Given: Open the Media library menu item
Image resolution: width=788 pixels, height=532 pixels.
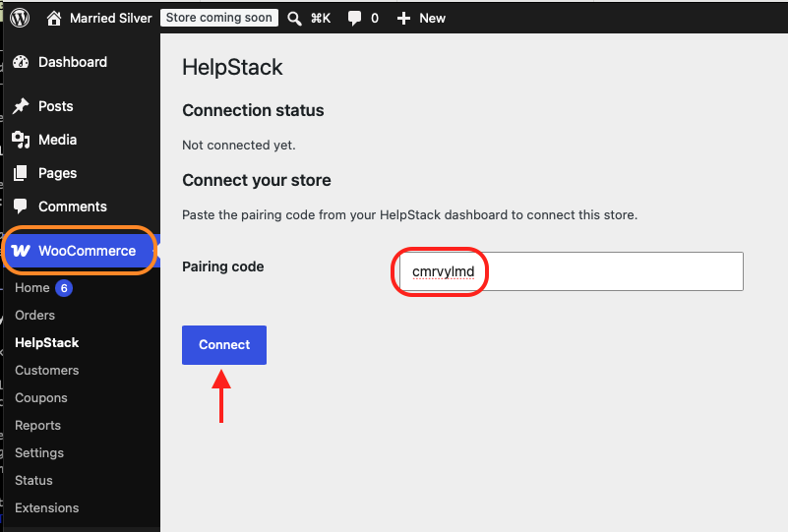Looking at the screenshot, I should coord(58,140).
